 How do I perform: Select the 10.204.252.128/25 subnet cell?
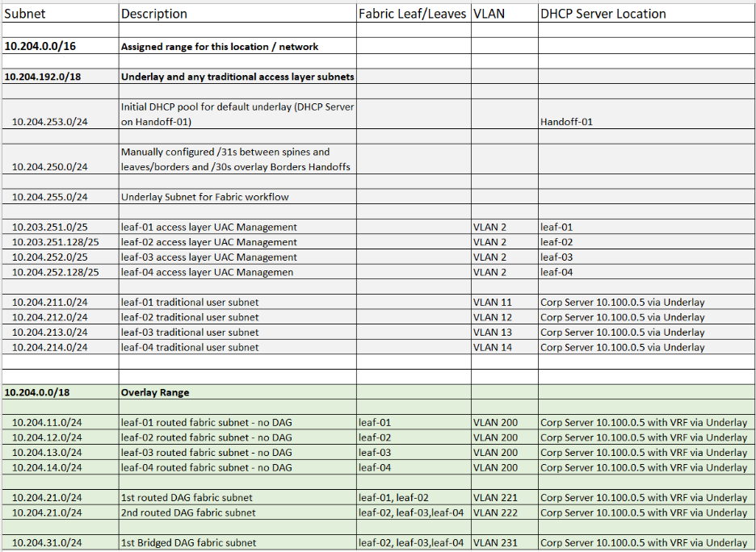tap(61, 272)
